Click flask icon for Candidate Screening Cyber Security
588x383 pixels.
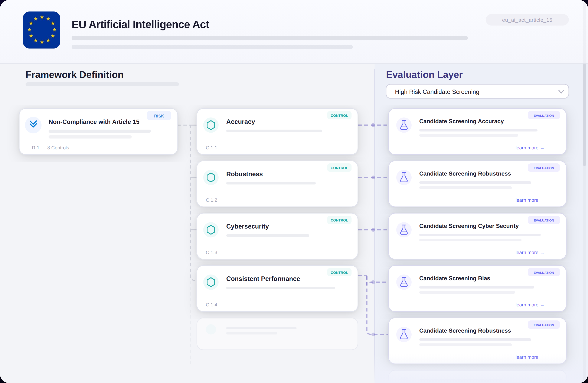[404, 230]
